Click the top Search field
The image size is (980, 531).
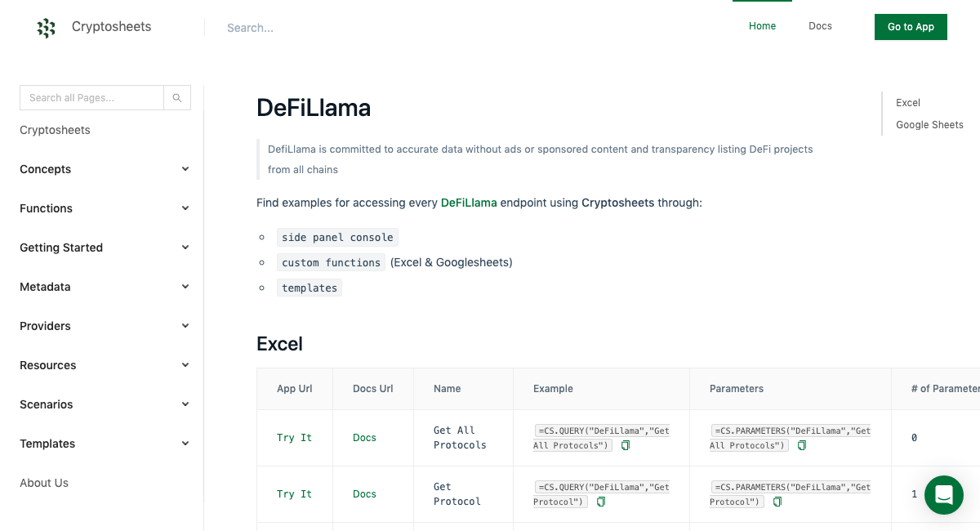[x=250, y=28]
